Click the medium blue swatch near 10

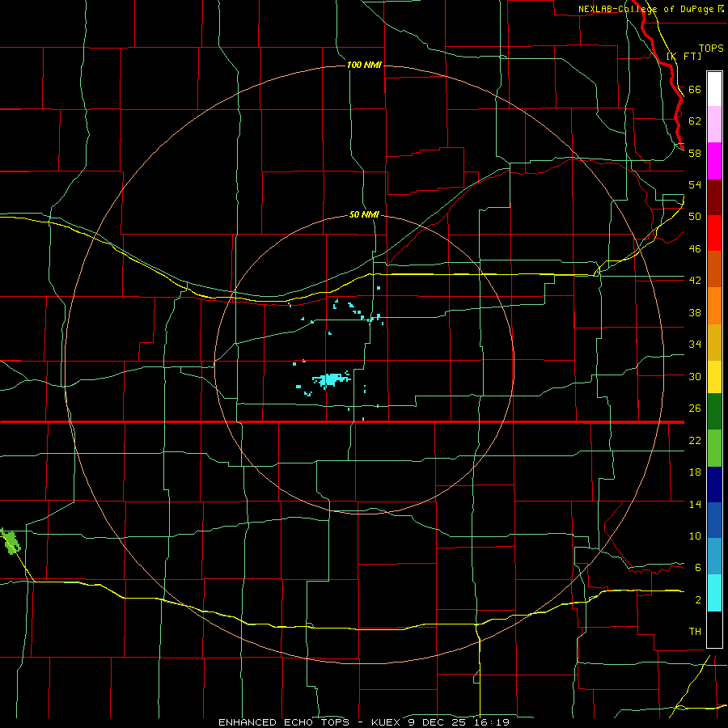(x=714, y=520)
